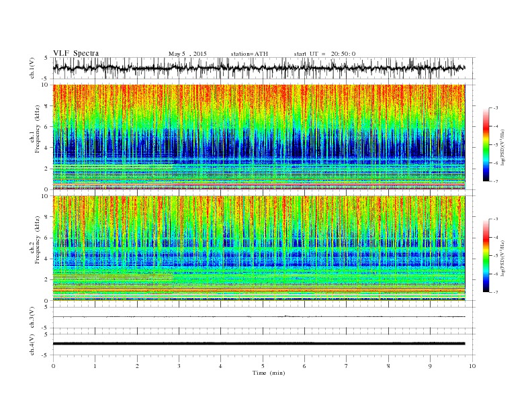The height and width of the screenshot is (411, 532).
Task: Click the "-7" label on ch.1 colorbar
Action: [x=496, y=181]
